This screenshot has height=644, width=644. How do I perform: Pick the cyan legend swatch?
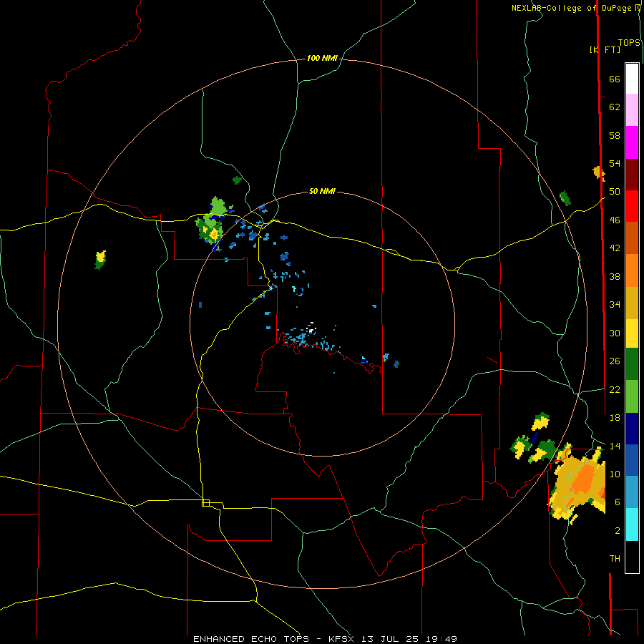coord(632,525)
